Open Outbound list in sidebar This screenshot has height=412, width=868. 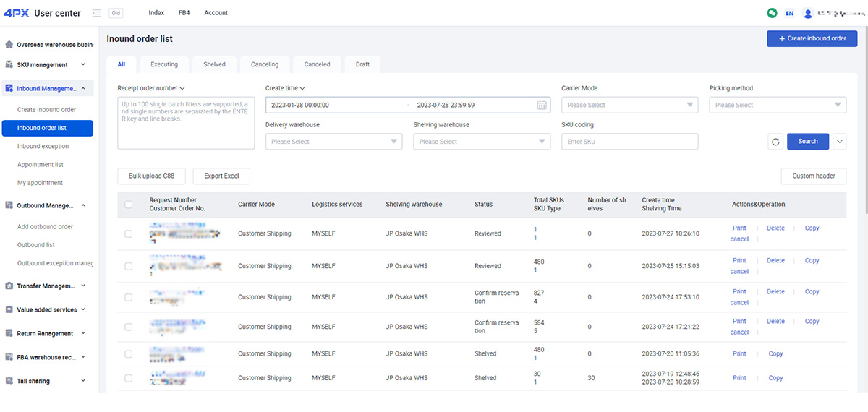(36, 245)
